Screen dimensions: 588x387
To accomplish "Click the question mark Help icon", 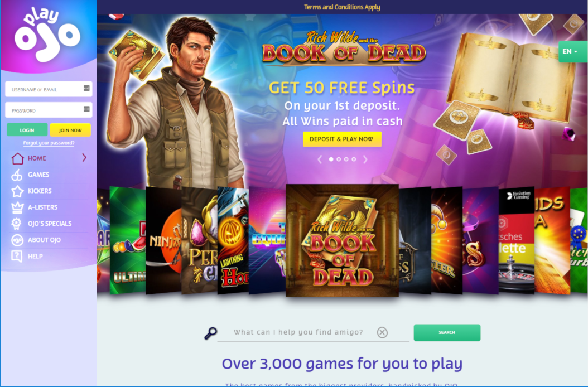I will tap(17, 256).
